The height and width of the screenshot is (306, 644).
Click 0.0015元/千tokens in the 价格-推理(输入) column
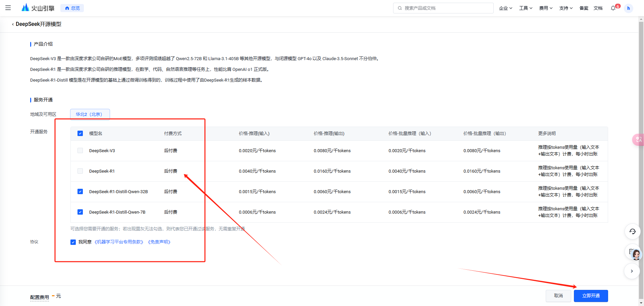tap(257, 191)
